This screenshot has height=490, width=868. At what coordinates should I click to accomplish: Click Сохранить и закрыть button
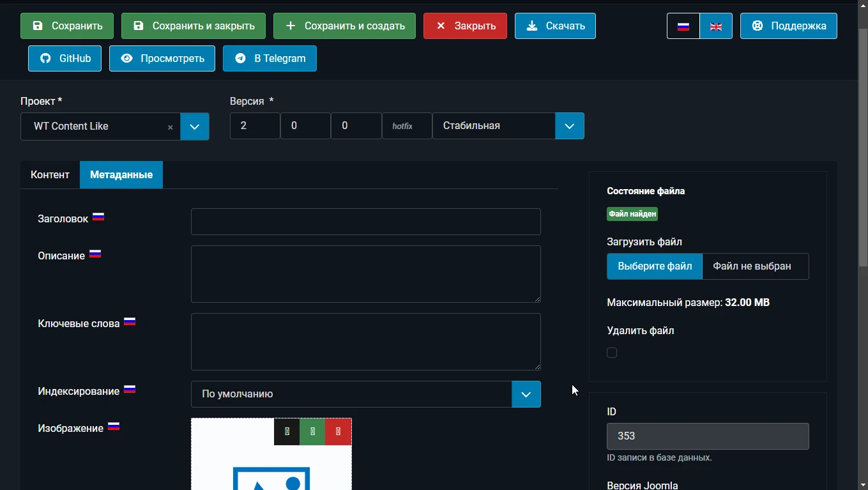coord(194,26)
